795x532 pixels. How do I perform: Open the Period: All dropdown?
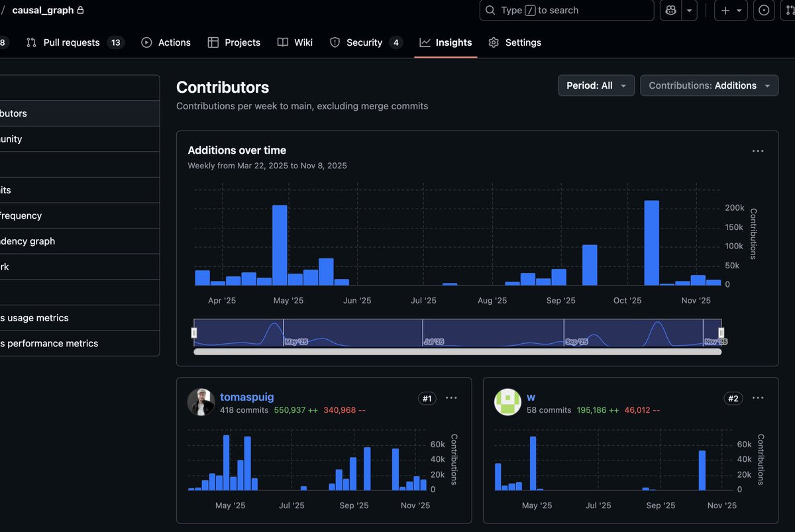coord(596,85)
